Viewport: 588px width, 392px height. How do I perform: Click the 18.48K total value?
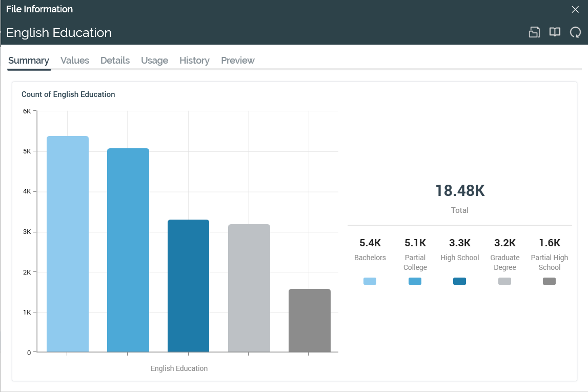[460, 191]
